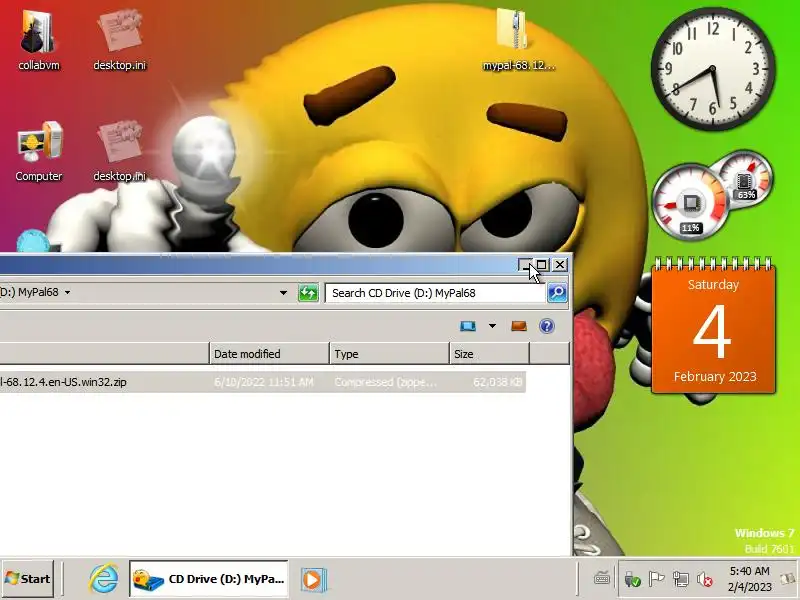Click the muted volume tray icon
The image size is (800, 600).
point(705,579)
